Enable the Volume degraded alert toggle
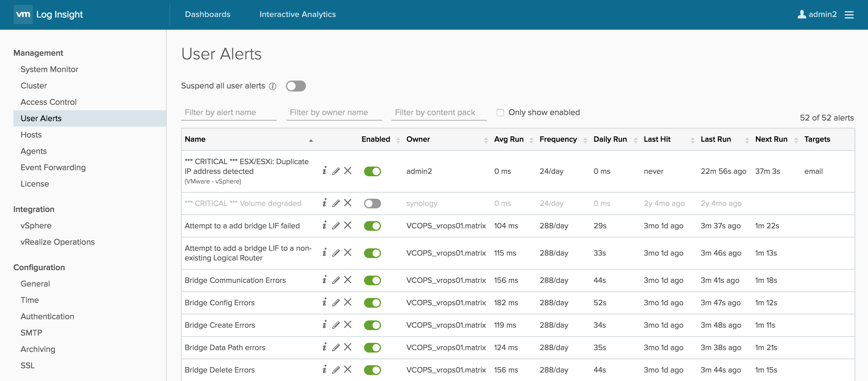 tap(372, 203)
